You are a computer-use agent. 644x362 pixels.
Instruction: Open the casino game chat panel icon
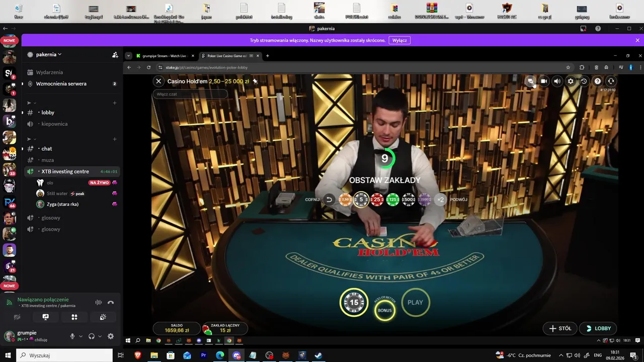(530, 81)
